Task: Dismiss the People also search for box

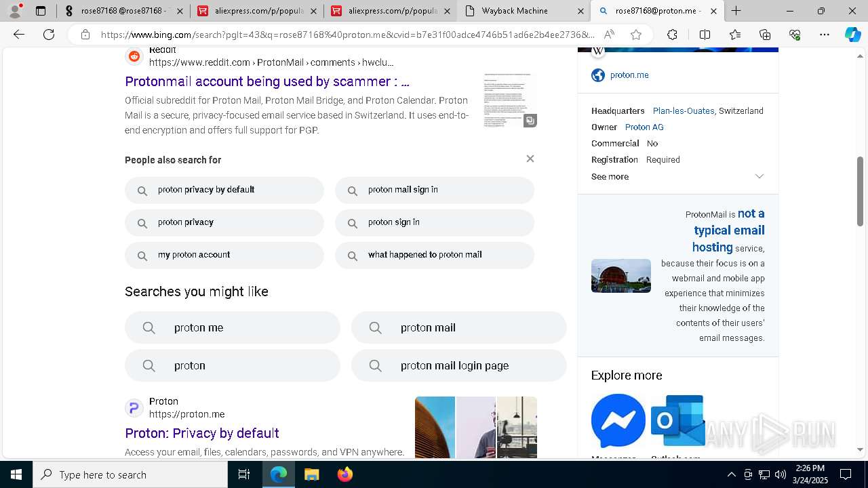Action: [x=530, y=159]
